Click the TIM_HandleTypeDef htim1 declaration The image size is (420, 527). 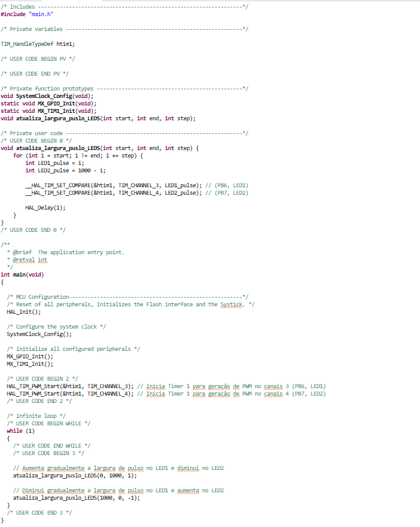coord(38,44)
